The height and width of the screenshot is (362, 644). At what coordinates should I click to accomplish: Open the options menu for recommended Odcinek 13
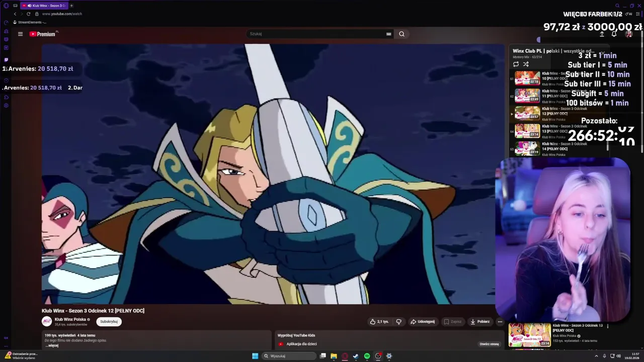(x=608, y=326)
